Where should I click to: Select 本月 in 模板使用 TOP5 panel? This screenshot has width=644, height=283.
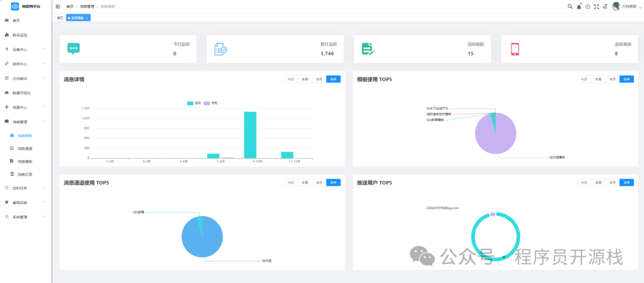[x=612, y=79]
